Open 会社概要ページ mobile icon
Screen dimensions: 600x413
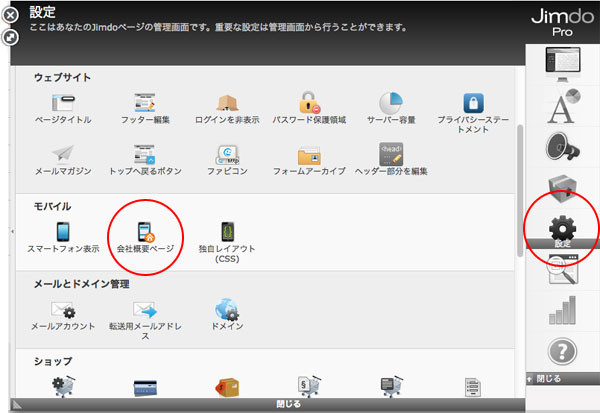pyautogui.click(x=145, y=232)
